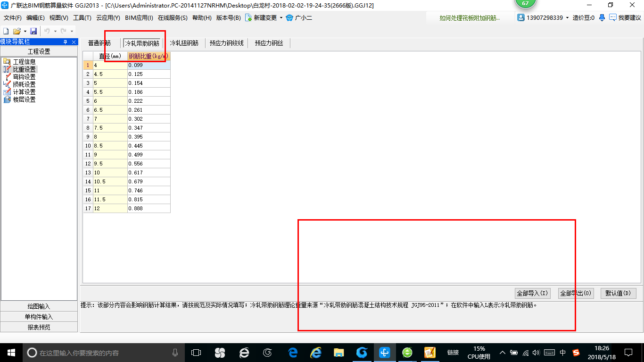This screenshot has height=362, width=644.
Task: Click the taskbar search box
Action: click(103, 353)
